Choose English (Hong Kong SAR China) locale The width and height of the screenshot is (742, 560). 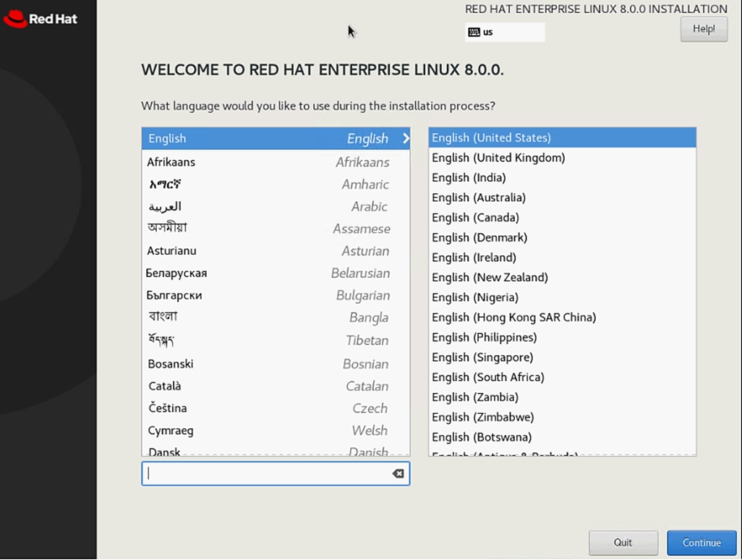(x=562, y=317)
